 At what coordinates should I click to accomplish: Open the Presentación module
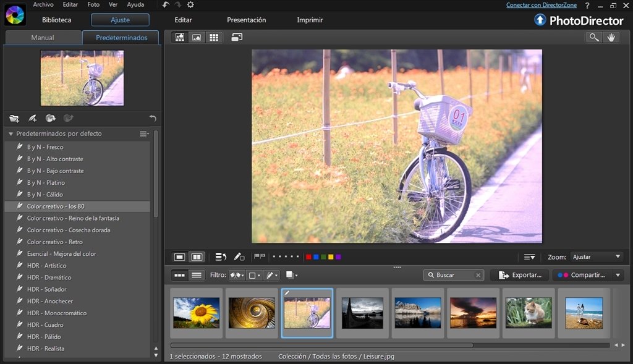tap(246, 20)
